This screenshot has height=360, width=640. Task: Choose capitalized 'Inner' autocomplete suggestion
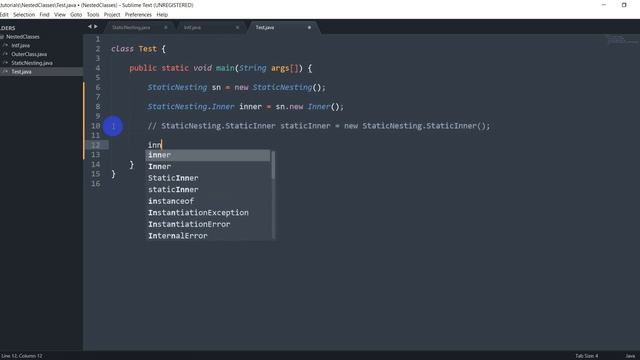(x=208, y=167)
